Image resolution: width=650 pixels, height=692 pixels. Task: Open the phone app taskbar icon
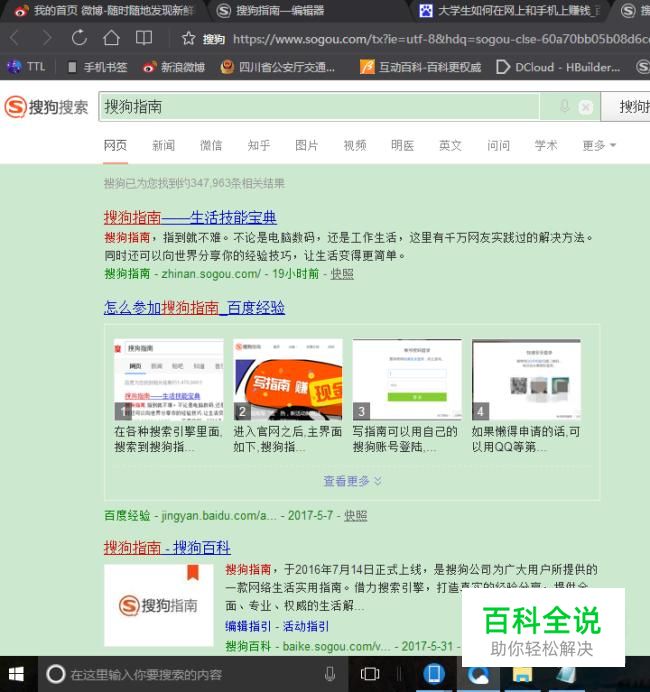click(x=434, y=674)
